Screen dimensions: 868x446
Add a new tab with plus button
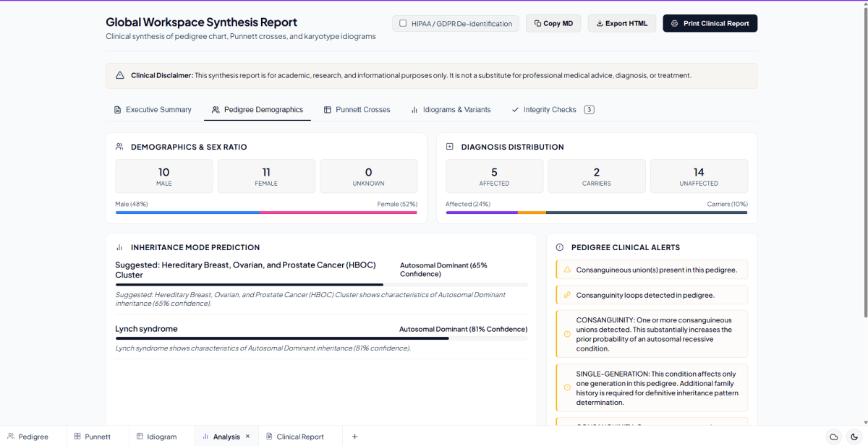coord(354,437)
